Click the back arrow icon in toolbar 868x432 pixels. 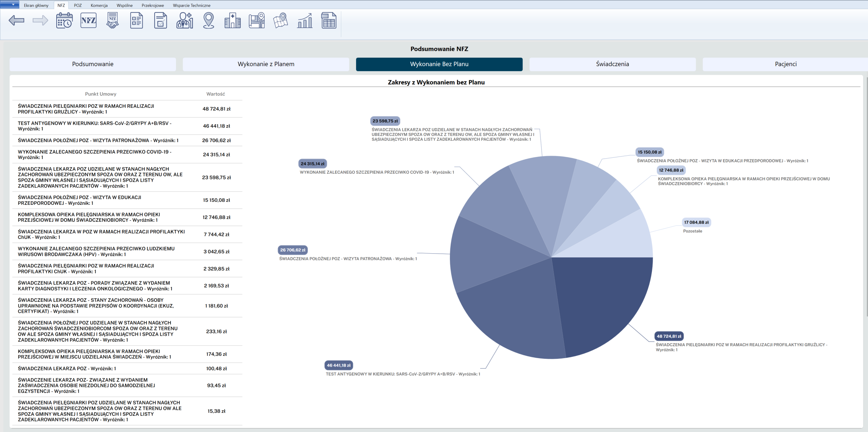[x=16, y=20]
